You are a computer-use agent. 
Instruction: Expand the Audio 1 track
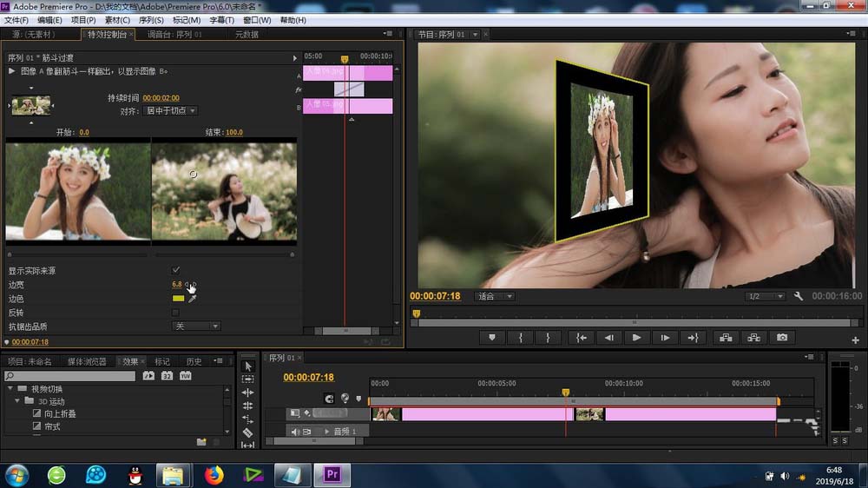326,432
